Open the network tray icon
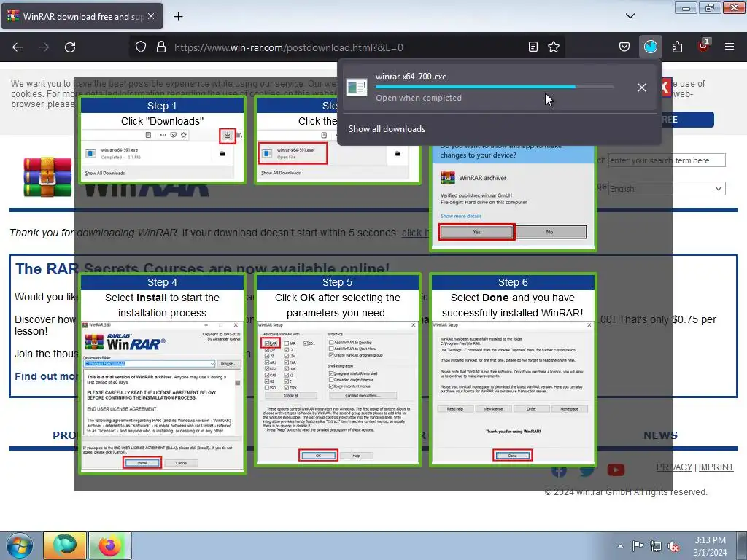Screen dimensions: 747x560 click(x=656, y=547)
